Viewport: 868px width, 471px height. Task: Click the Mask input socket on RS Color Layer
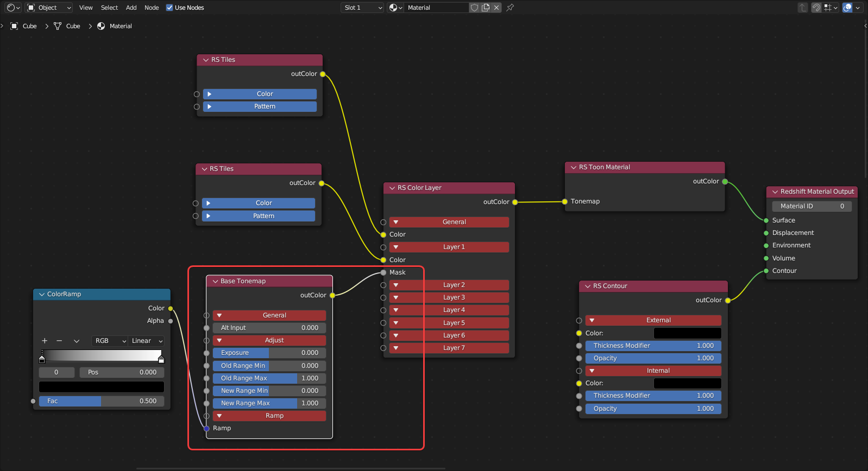tap(383, 272)
